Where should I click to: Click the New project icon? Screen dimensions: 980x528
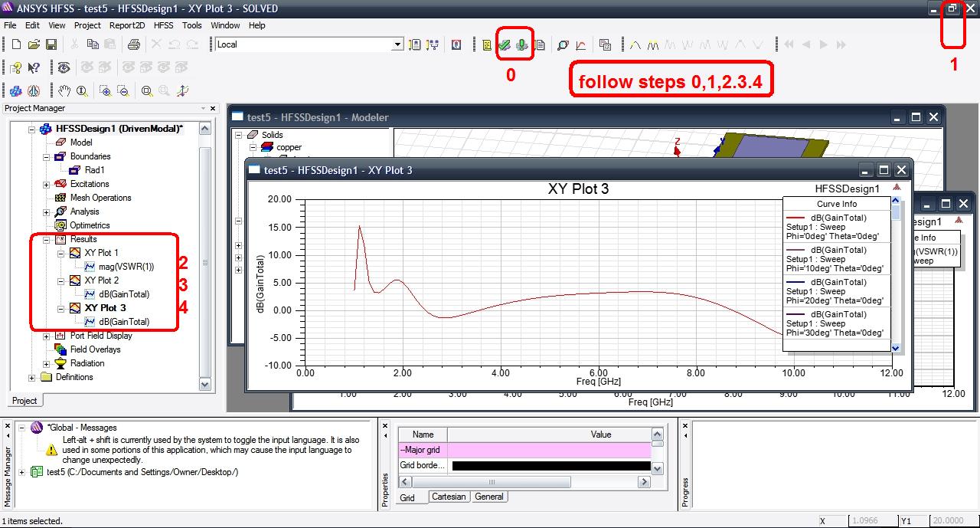(16, 44)
